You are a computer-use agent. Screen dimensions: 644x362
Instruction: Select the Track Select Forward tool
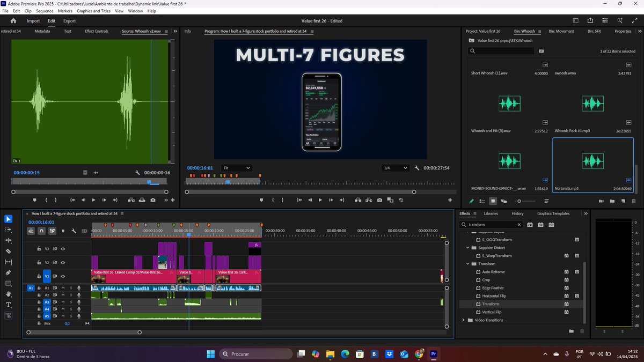tap(9, 230)
